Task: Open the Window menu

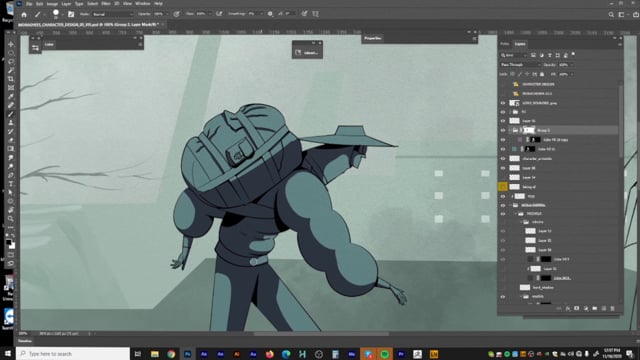Action: 142,4
